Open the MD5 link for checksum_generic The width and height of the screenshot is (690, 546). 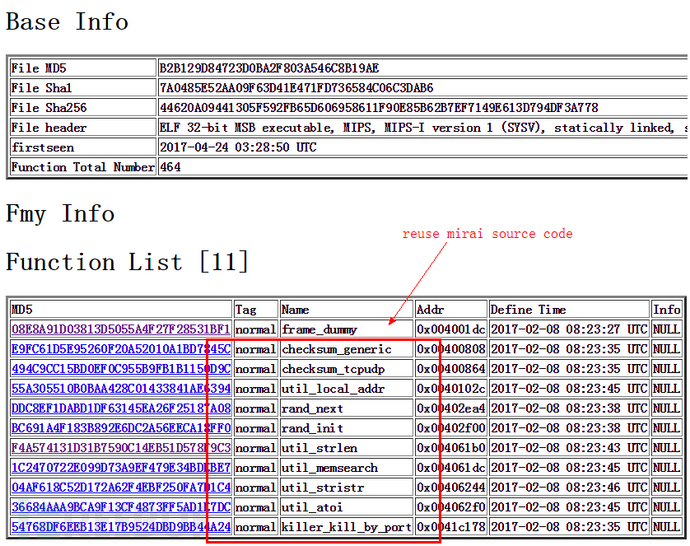pos(121,349)
